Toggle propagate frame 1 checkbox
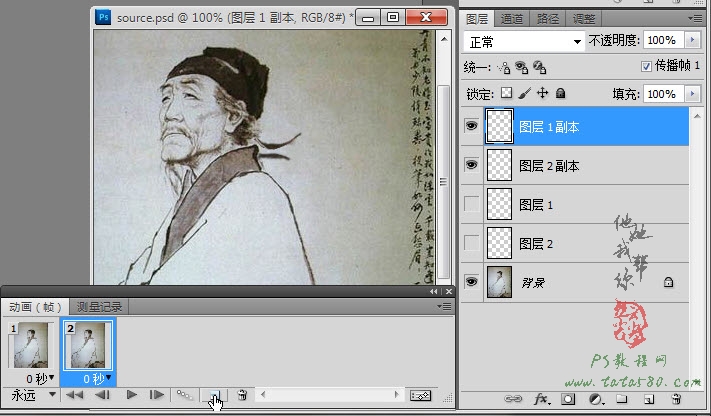711x416 pixels. click(646, 67)
